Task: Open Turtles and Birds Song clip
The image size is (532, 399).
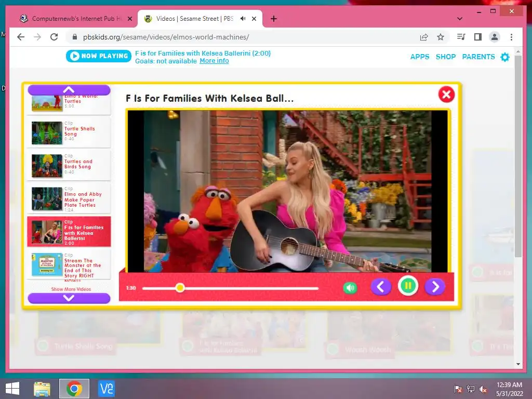Action: pos(69,166)
